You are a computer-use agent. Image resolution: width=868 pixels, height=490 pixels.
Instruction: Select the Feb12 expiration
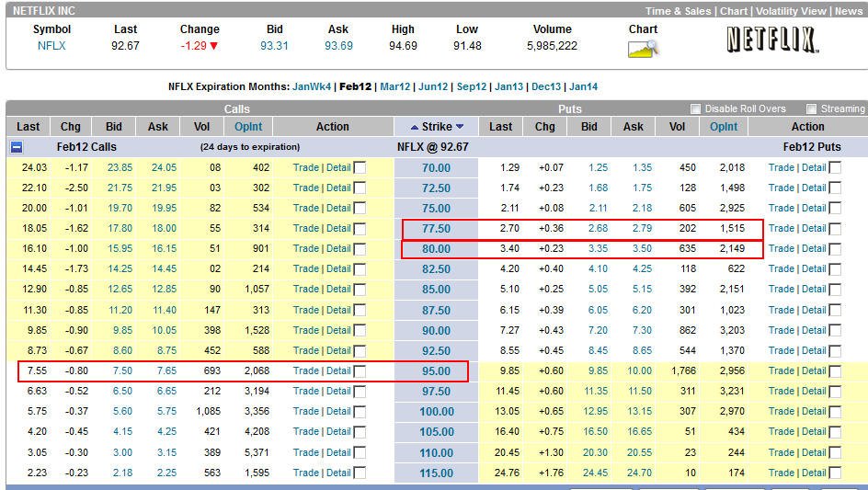[x=356, y=86]
